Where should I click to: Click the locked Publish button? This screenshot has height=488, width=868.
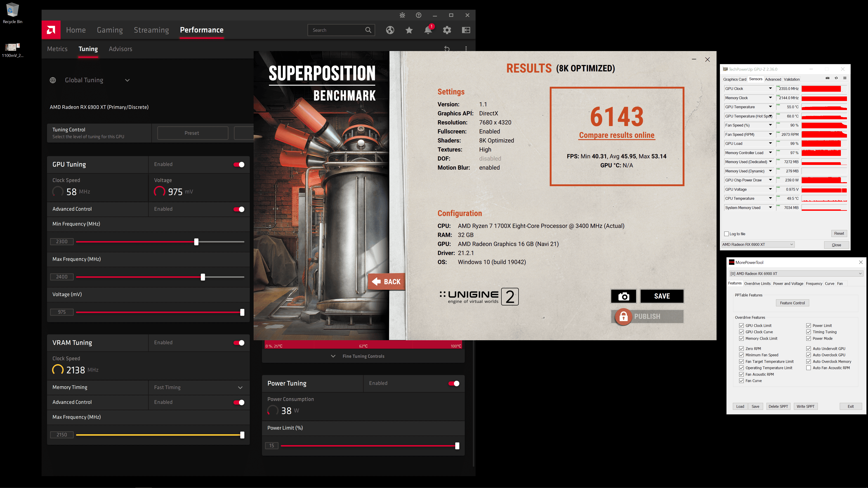coord(647,317)
